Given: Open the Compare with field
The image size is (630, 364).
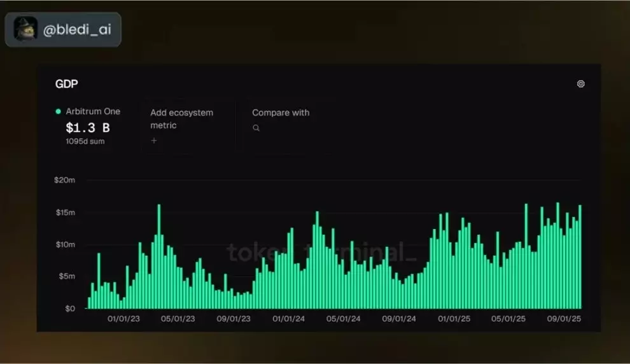Looking at the screenshot, I should 281,113.
